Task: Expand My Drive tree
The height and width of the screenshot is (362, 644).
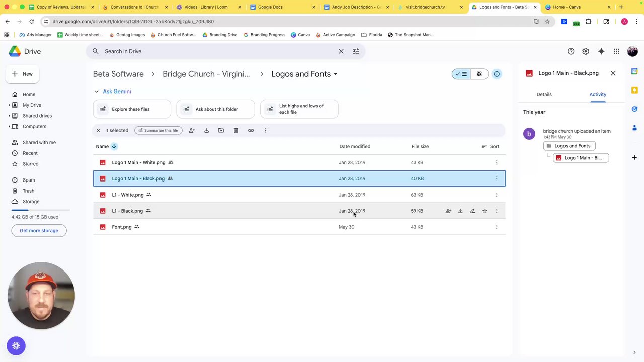Action: point(9,105)
